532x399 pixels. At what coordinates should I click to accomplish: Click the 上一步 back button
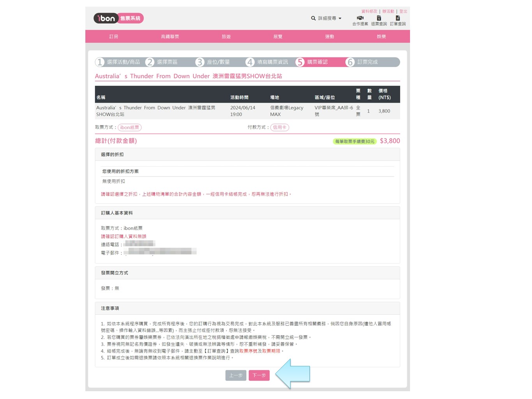pyautogui.click(x=236, y=375)
